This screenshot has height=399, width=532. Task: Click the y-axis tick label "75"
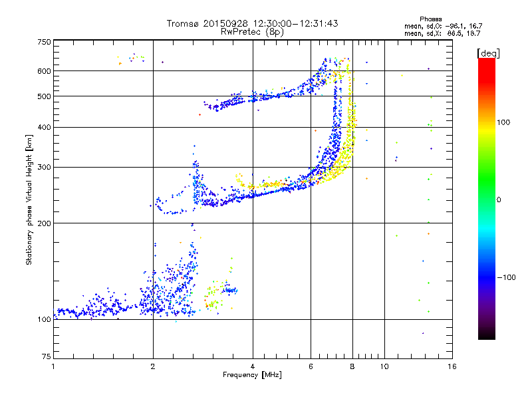point(47,356)
